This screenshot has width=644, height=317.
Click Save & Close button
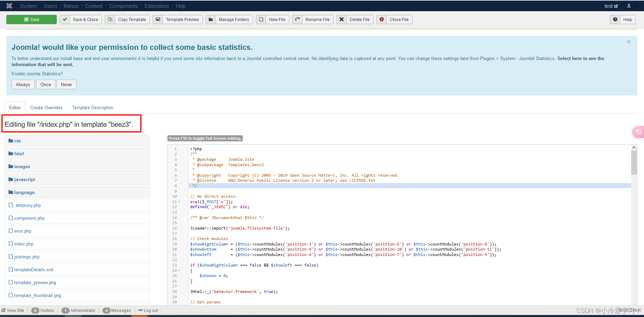tap(81, 19)
